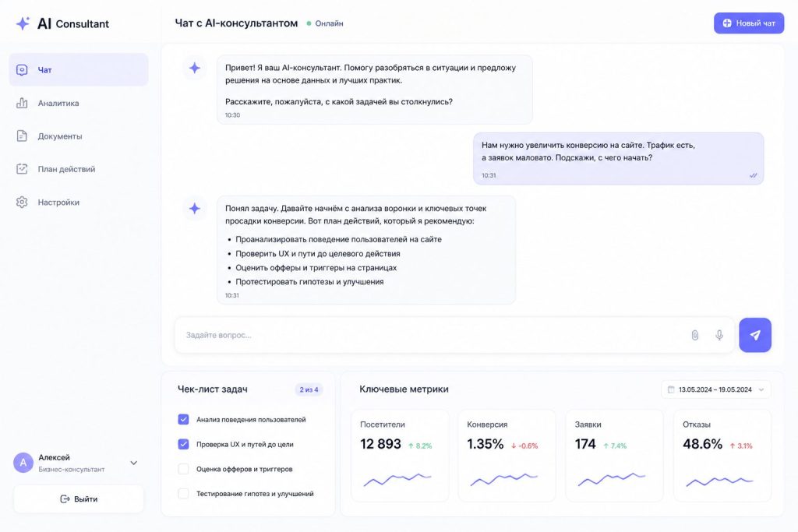Click the 2 из 4 progress badge
798x532 pixels.
(309, 389)
